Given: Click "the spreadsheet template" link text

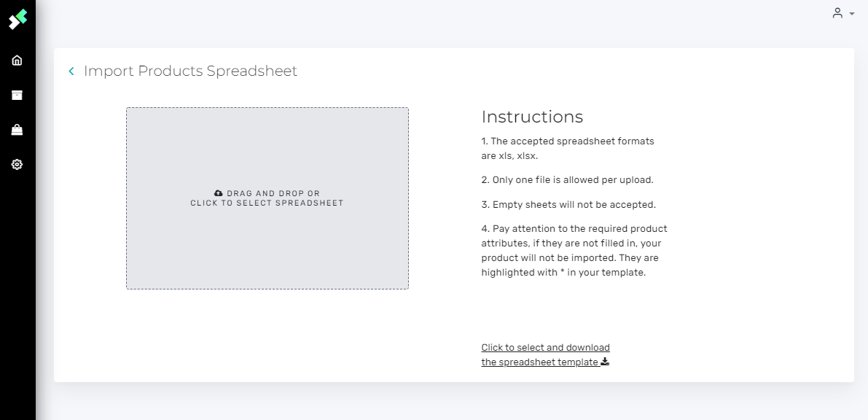Looking at the screenshot, I should (539, 362).
